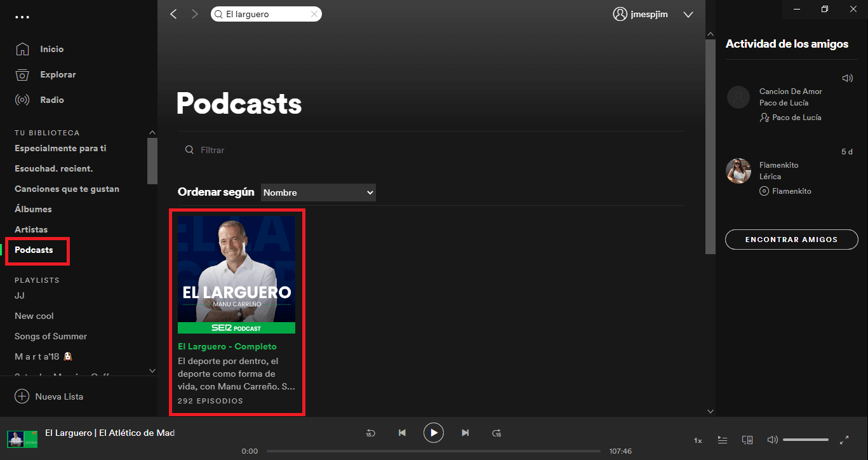This screenshot has width=868, height=460.
Task: Open El Larguero - Completo title link
Action: (227, 346)
